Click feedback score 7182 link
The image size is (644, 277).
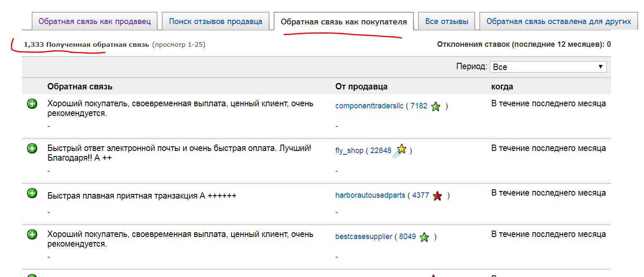tap(418, 106)
